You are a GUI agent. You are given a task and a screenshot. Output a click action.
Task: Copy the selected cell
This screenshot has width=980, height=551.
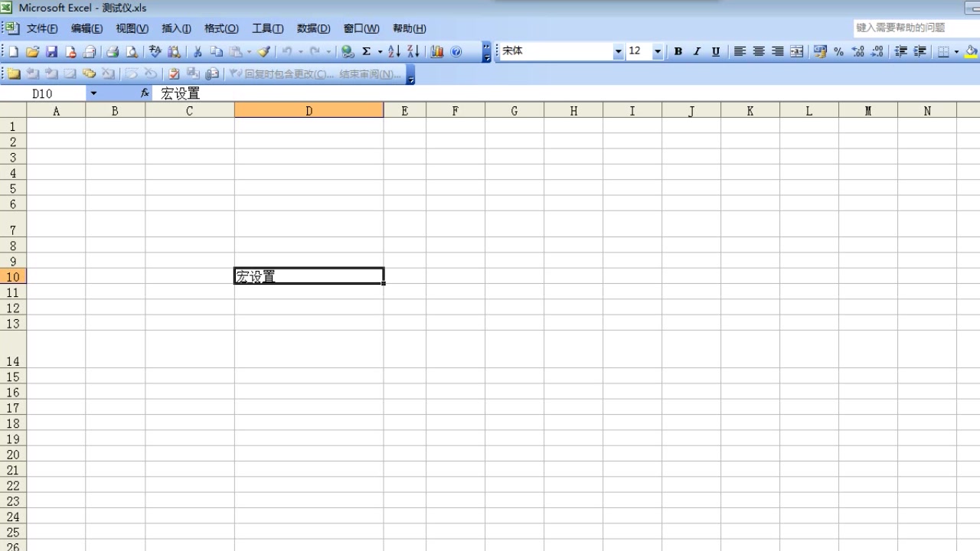[217, 52]
